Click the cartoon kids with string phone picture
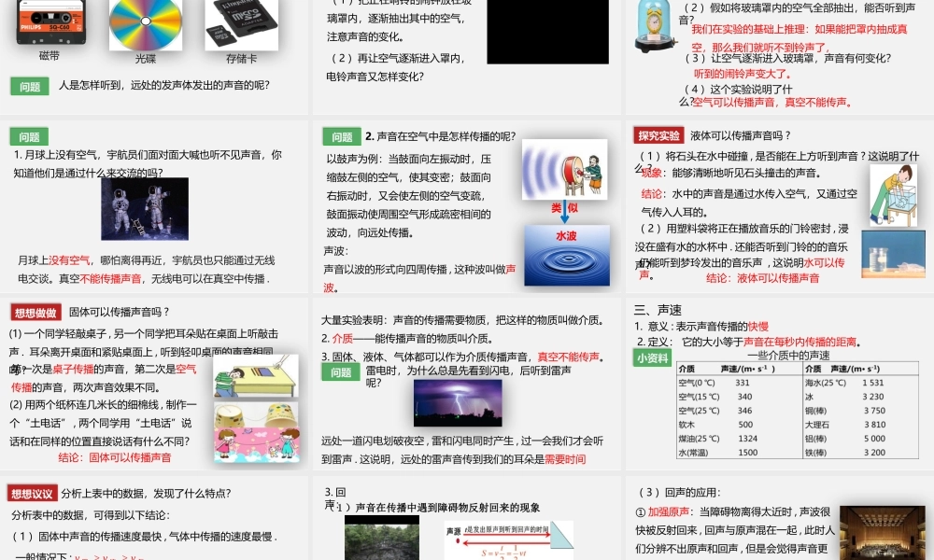Viewport: 934px width, 560px height. click(256, 444)
